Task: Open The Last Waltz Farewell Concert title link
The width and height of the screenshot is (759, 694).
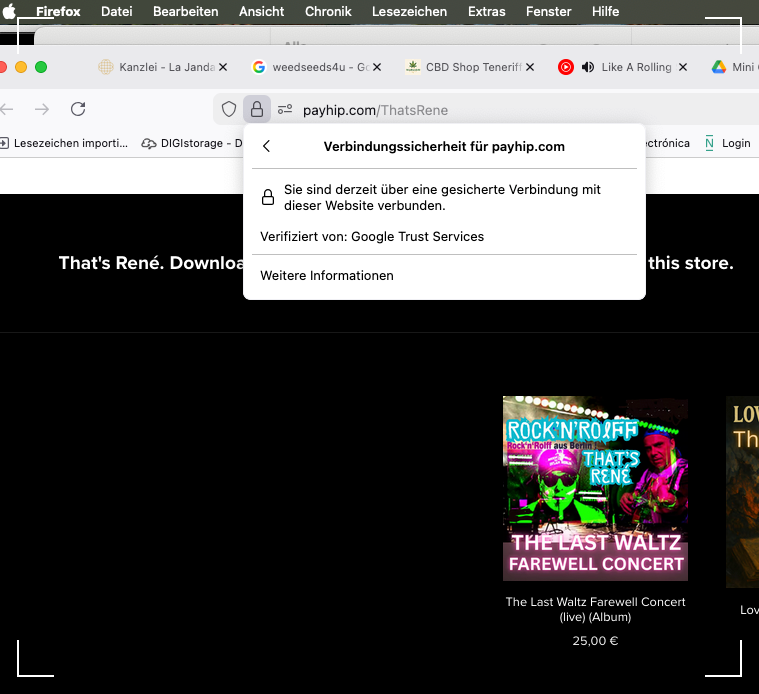Action: coord(595,609)
